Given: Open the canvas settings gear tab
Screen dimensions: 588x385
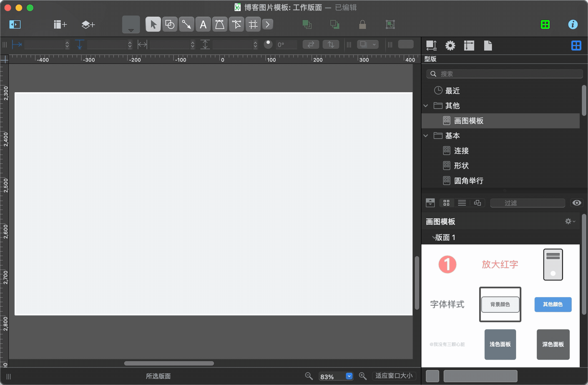Looking at the screenshot, I should [450, 46].
